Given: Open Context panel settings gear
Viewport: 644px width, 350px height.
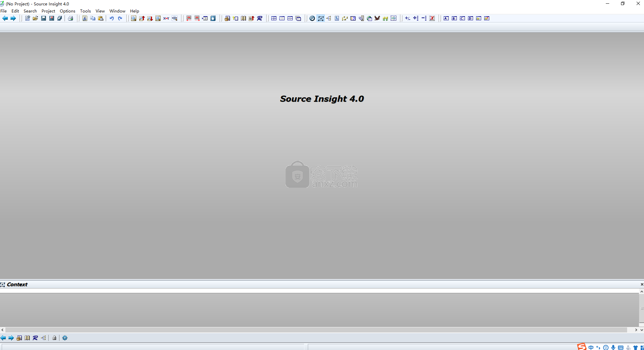Looking at the screenshot, I should point(65,338).
